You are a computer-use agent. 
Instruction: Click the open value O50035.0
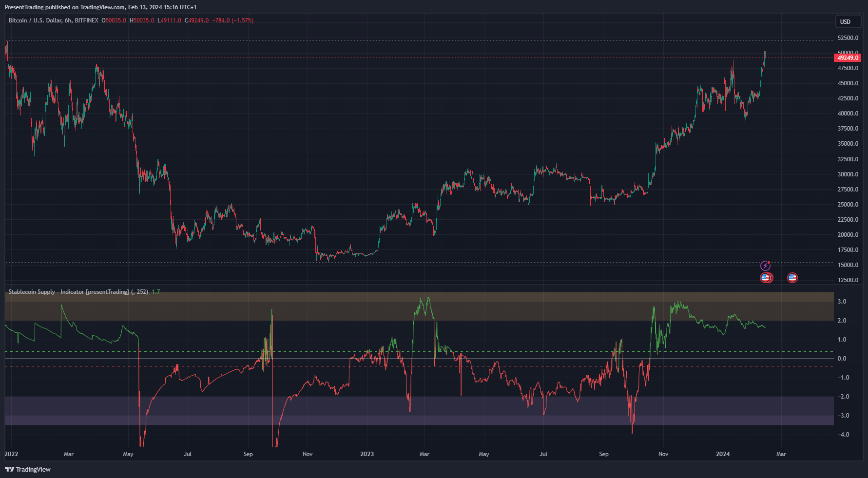[114, 20]
